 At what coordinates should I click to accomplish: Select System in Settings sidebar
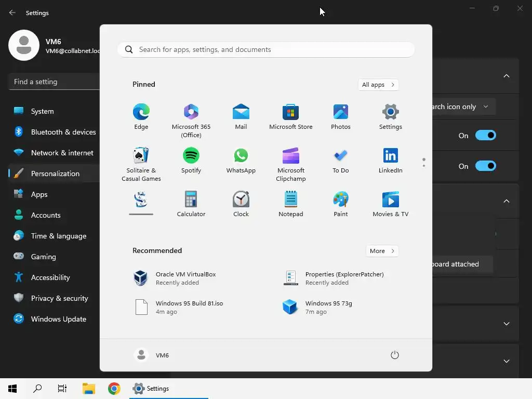tap(54, 111)
